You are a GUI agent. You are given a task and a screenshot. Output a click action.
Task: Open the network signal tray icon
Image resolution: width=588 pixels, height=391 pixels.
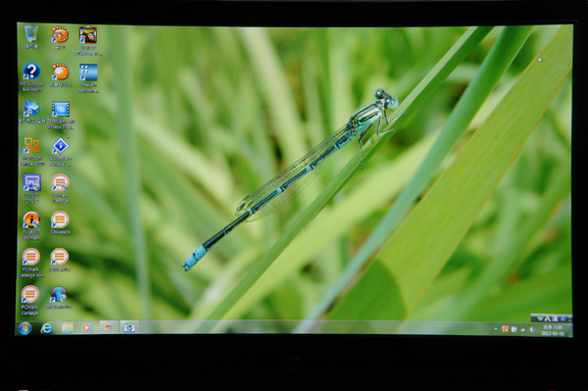(x=522, y=330)
